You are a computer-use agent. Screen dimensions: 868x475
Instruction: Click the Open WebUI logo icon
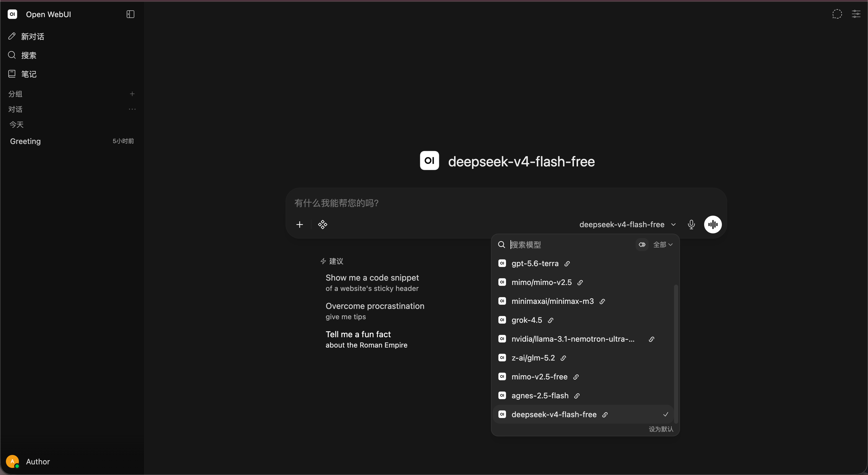coord(12,14)
